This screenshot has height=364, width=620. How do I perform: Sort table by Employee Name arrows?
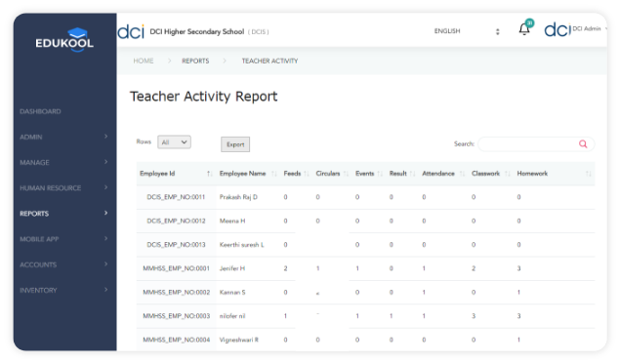pos(273,174)
